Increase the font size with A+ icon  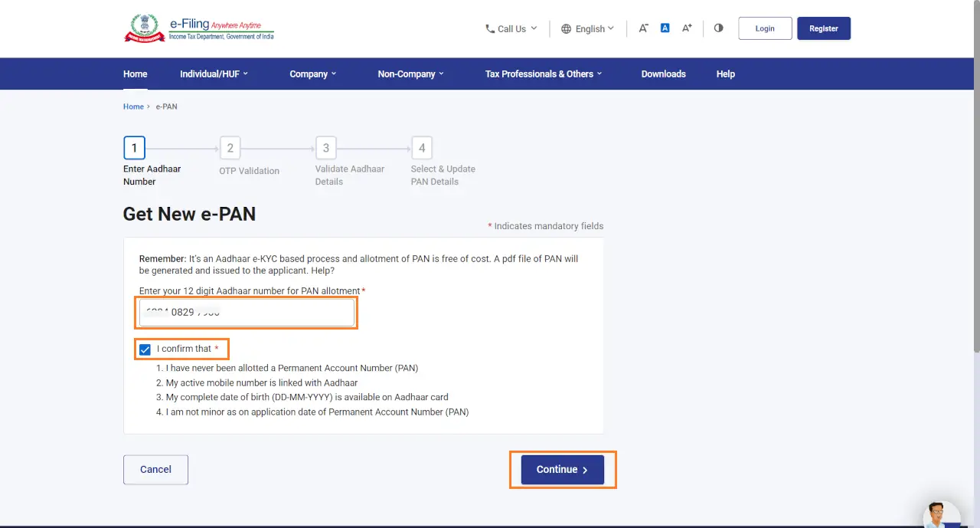coord(687,28)
